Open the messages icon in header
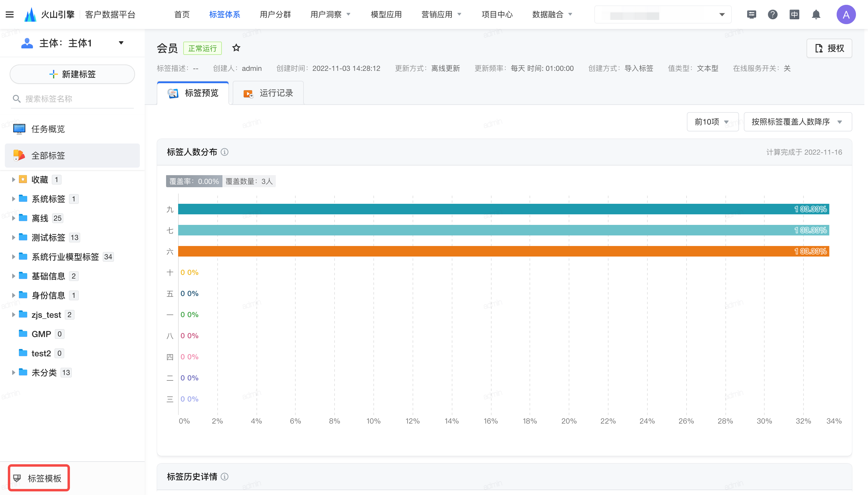The height and width of the screenshot is (495, 868). 751,14
